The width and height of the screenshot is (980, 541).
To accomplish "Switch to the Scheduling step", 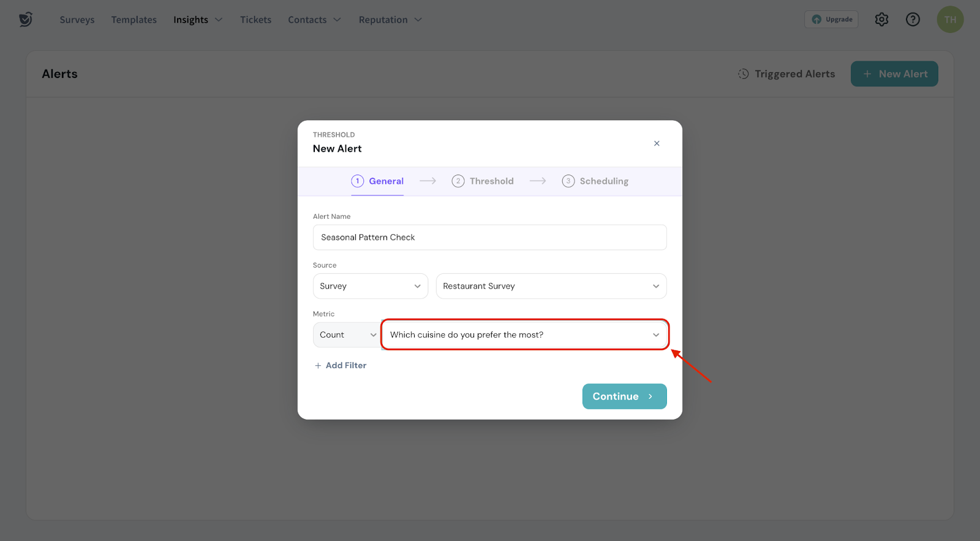I will pos(595,181).
